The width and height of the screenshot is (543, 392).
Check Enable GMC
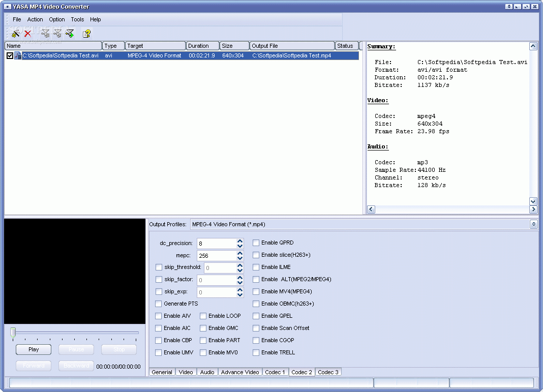203,328
